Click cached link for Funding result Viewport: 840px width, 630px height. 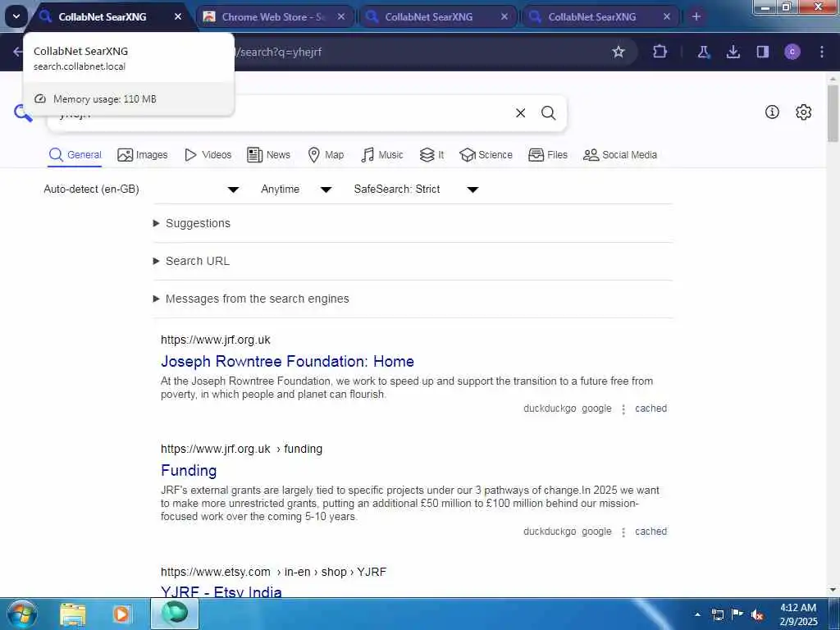click(x=651, y=532)
